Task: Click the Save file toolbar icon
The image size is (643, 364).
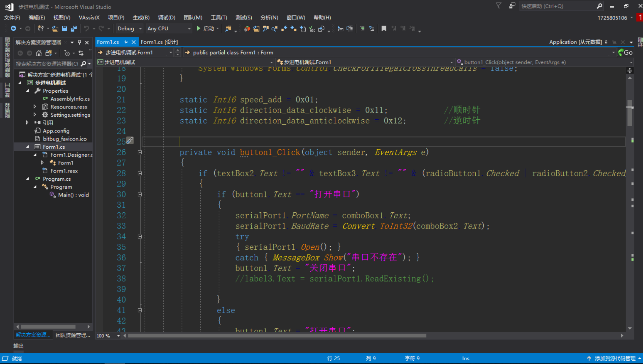Action: [x=64, y=29]
